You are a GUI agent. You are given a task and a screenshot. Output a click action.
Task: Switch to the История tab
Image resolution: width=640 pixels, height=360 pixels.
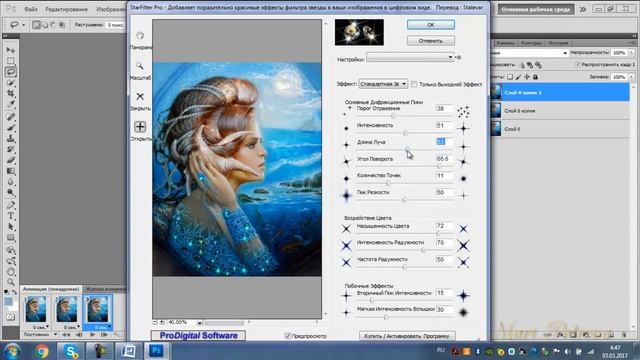[x=558, y=43]
